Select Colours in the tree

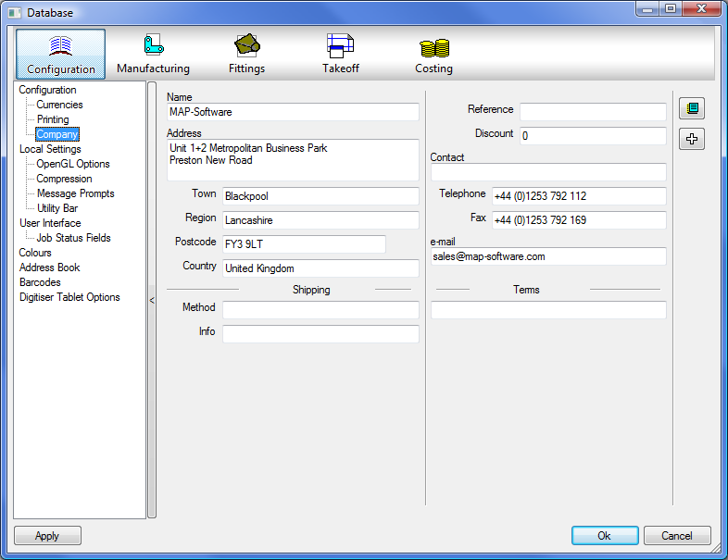[x=35, y=253]
